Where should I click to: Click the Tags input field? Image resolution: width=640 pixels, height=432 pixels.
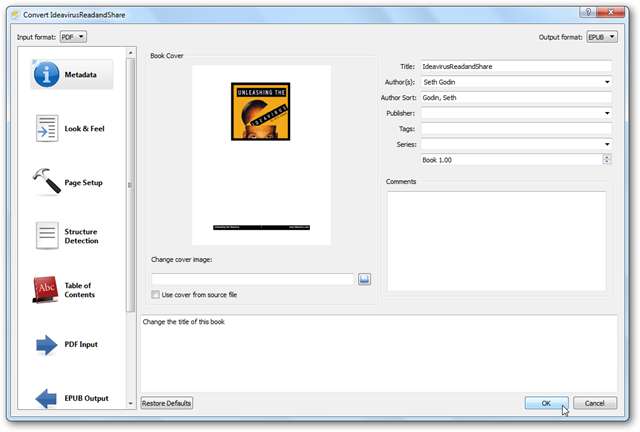pyautogui.click(x=516, y=129)
